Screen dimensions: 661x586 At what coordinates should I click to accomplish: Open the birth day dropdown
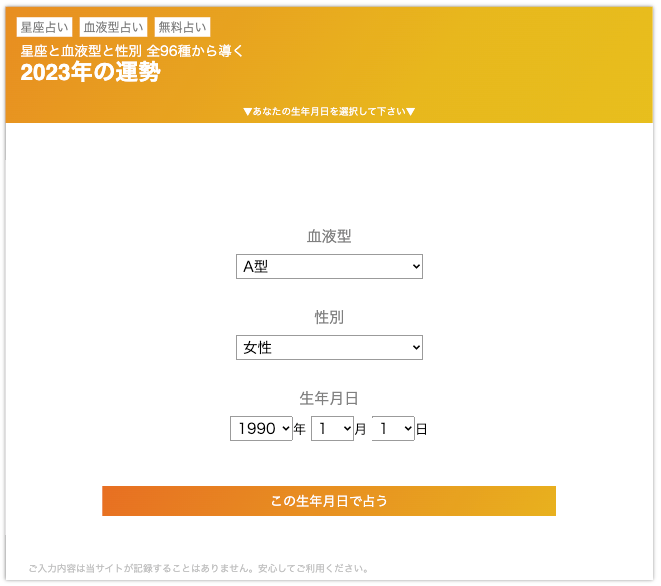tap(393, 429)
